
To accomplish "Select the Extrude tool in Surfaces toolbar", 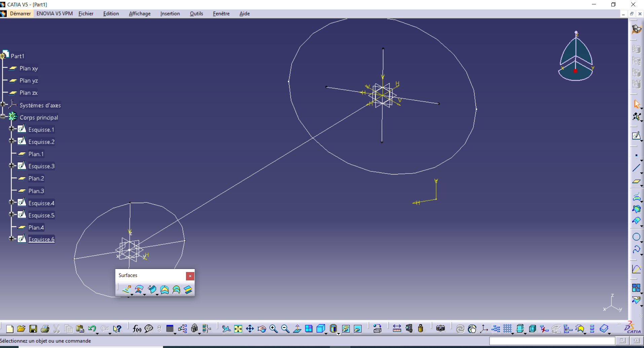I will pyautogui.click(x=127, y=289).
